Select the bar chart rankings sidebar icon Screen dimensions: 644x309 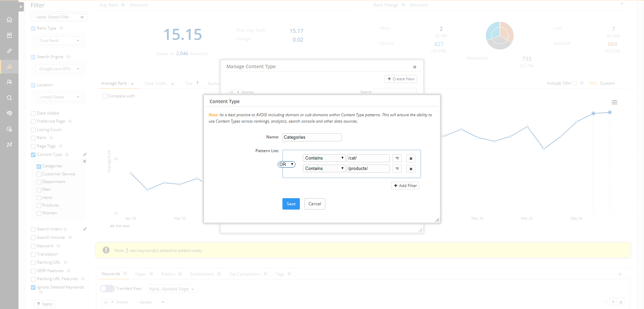pyautogui.click(x=9, y=67)
